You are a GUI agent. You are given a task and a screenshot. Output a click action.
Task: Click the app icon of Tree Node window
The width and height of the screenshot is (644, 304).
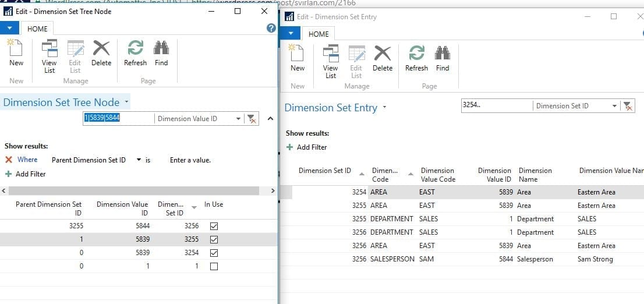point(8,11)
